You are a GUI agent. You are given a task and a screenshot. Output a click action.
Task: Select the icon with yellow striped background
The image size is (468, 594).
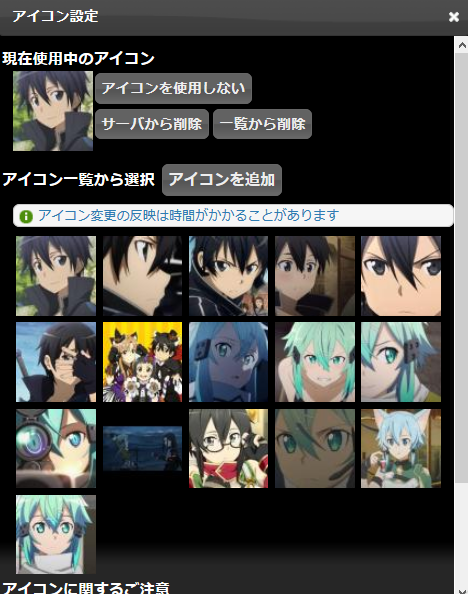[x=142, y=362]
